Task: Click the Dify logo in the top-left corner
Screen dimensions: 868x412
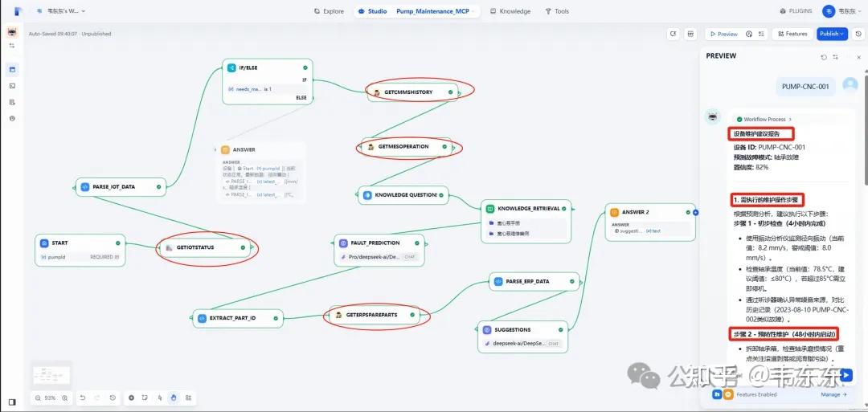Action: (18, 11)
